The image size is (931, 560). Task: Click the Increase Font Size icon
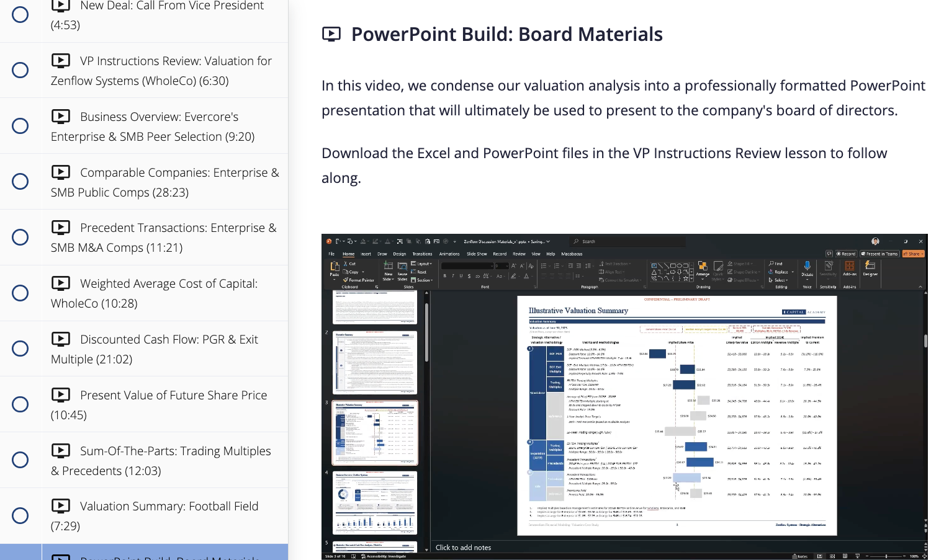tap(513, 266)
